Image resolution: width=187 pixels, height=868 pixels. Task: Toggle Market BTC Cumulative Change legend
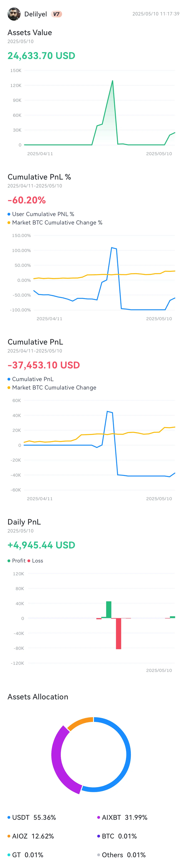pos(52,387)
